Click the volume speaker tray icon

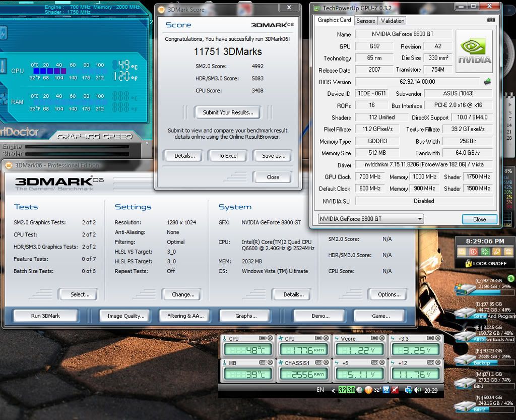pyautogui.click(x=416, y=390)
